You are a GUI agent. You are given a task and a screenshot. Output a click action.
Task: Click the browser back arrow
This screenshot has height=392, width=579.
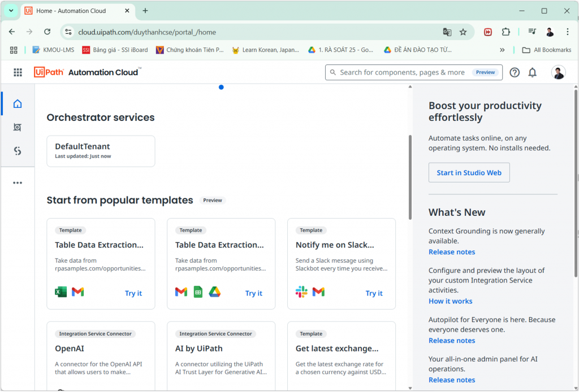12,32
